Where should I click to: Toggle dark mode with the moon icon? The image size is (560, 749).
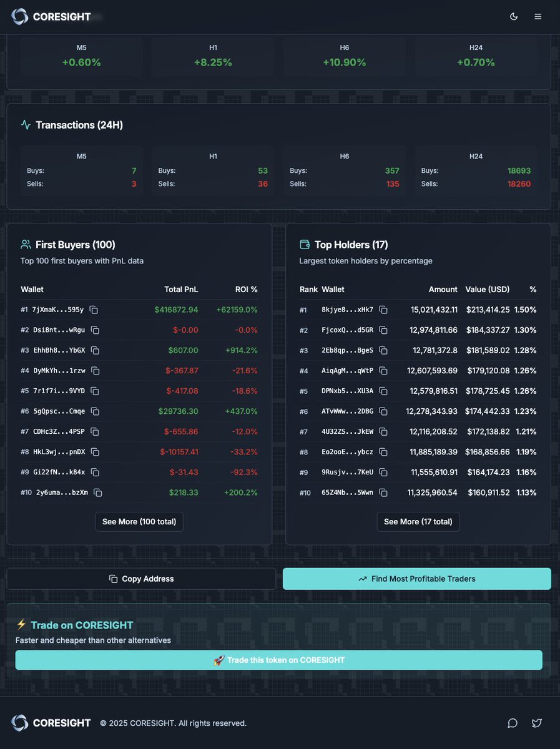(x=513, y=16)
